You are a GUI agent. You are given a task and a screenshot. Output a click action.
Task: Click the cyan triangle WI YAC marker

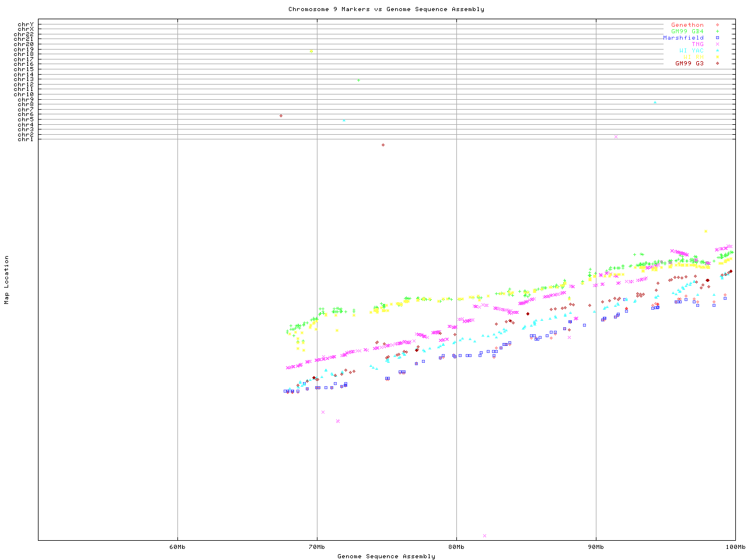pyautogui.click(x=717, y=51)
